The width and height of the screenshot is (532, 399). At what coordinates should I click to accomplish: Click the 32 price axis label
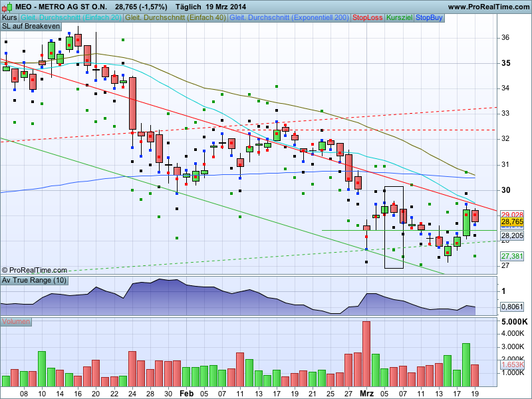505,139
